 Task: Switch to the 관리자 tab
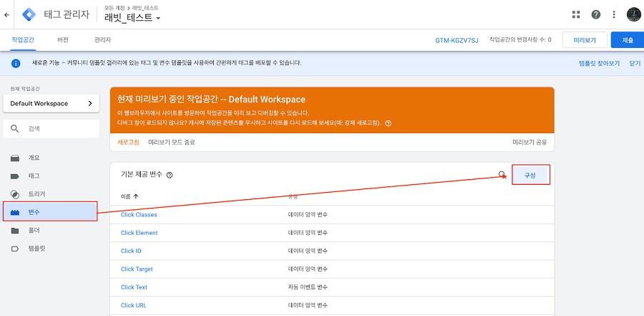(x=102, y=40)
